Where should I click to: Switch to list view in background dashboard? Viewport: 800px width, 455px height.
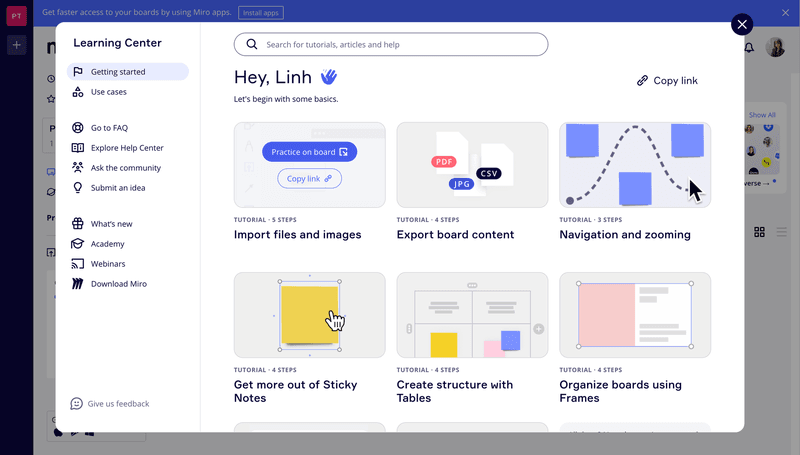(x=782, y=232)
